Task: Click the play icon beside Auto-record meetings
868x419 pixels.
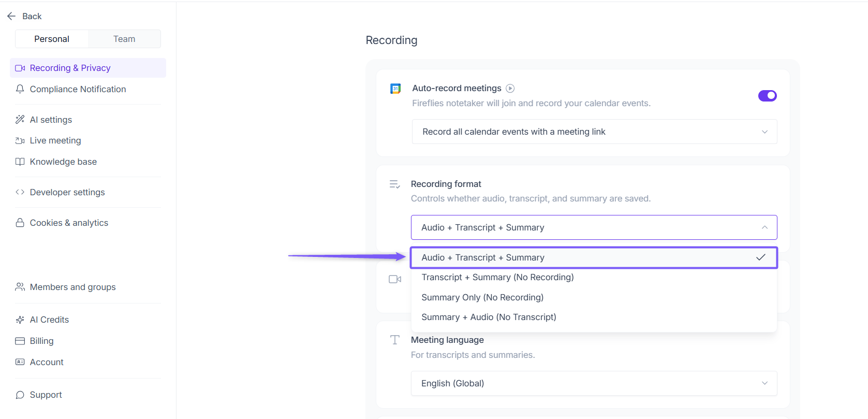Action: (510, 89)
